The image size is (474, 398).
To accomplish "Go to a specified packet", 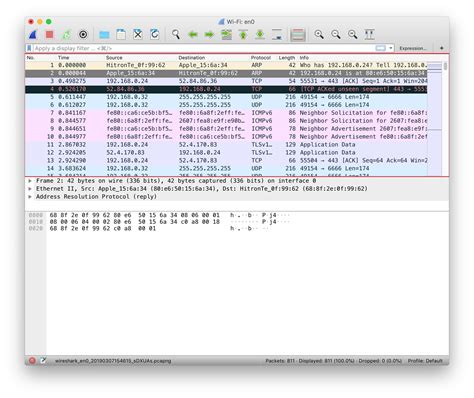I will (226, 34).
